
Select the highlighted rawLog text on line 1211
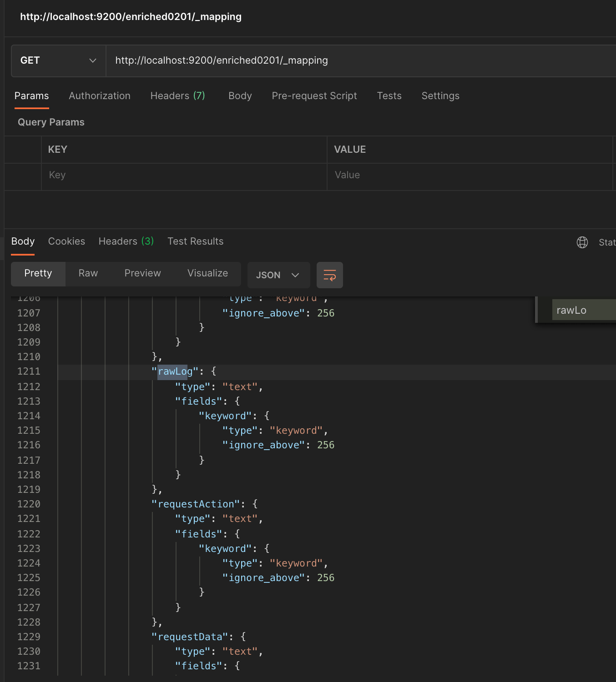(173, 371)
